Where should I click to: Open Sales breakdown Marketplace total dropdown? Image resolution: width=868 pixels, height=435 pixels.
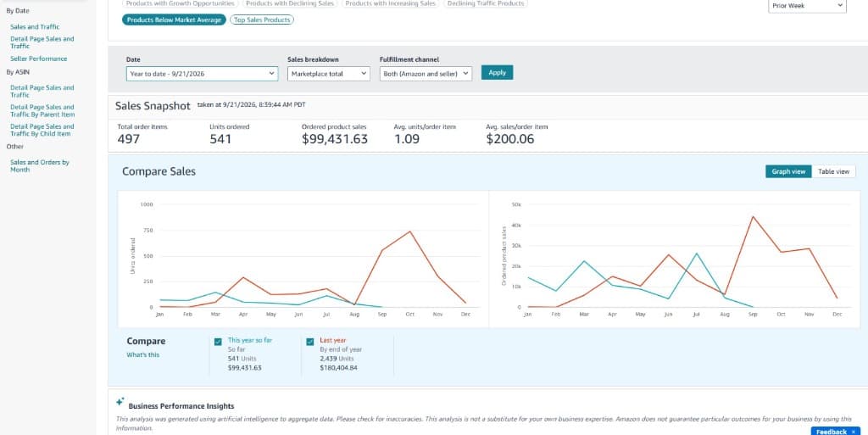(328, 74)
